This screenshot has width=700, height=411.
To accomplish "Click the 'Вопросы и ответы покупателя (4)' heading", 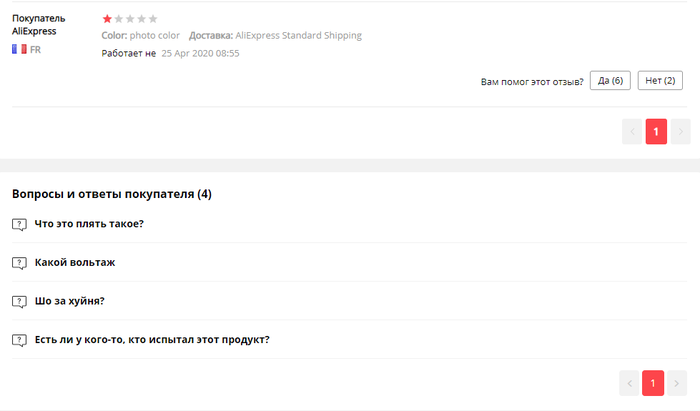I will [111, 194].
